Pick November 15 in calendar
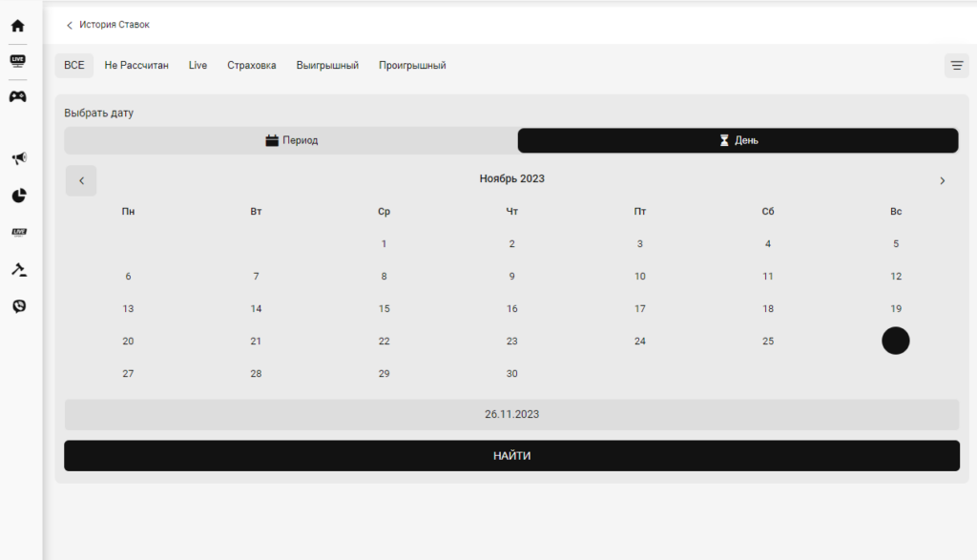 [384, 308]
